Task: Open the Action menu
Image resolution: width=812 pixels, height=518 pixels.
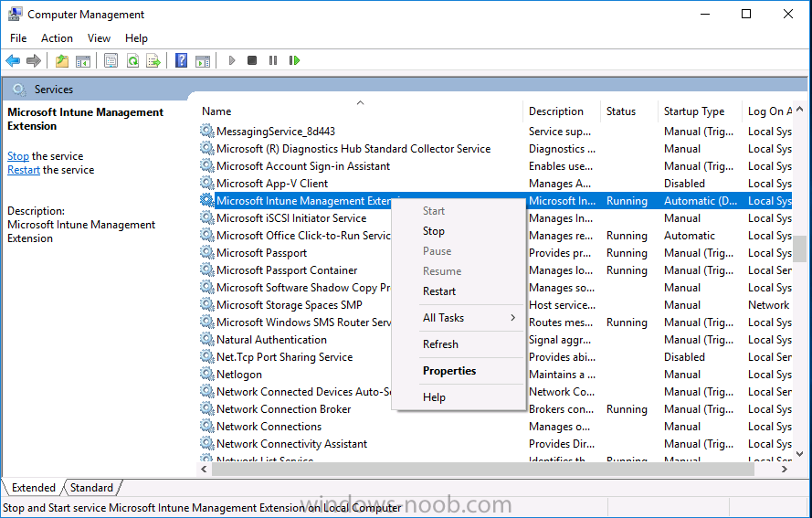Action: [x=57, y=38]
